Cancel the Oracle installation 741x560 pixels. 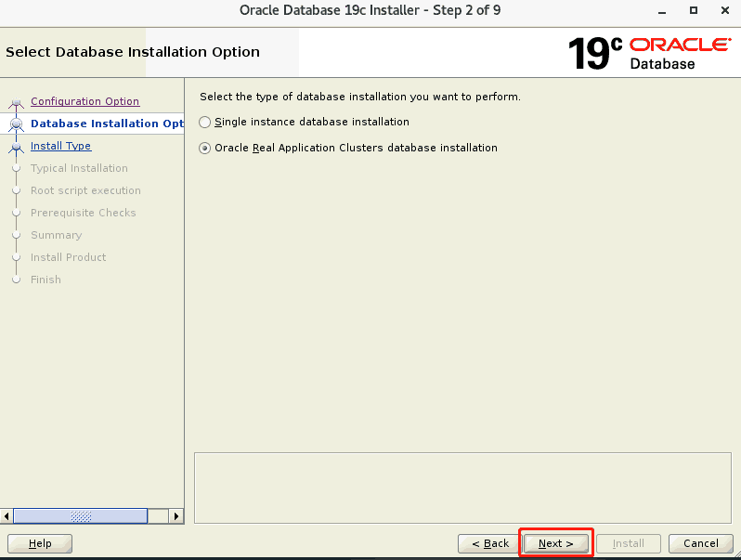701,543
